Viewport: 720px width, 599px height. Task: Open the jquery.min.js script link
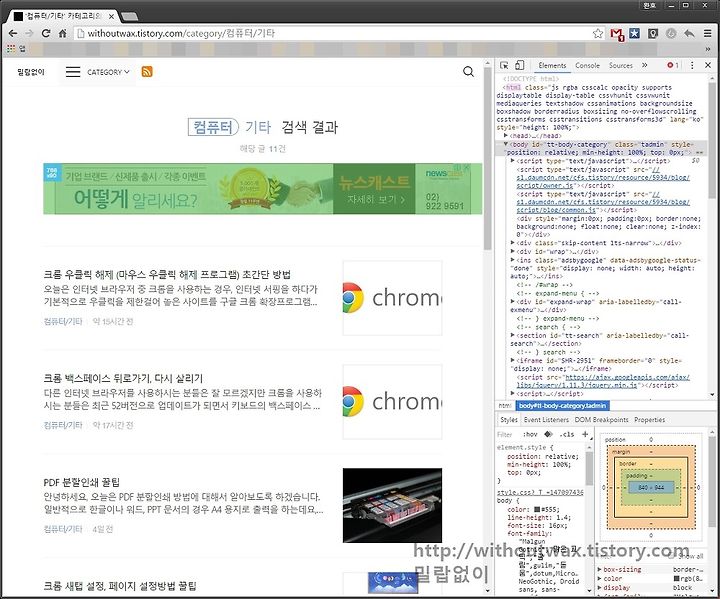(x=602, y=381)
